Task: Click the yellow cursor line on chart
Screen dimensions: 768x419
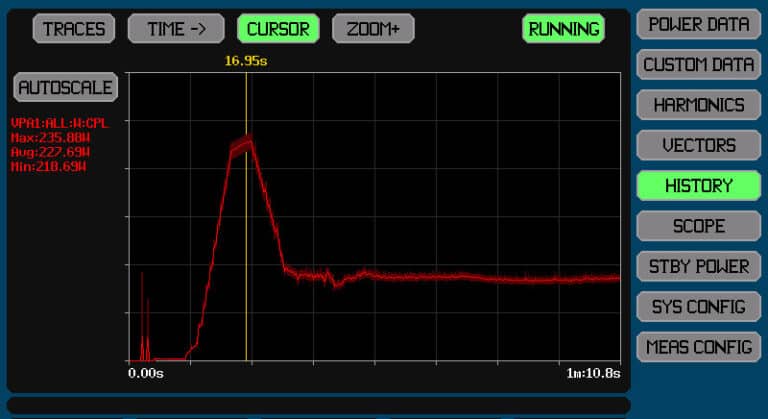Action: pyautogui.click(x=246, y=217)
